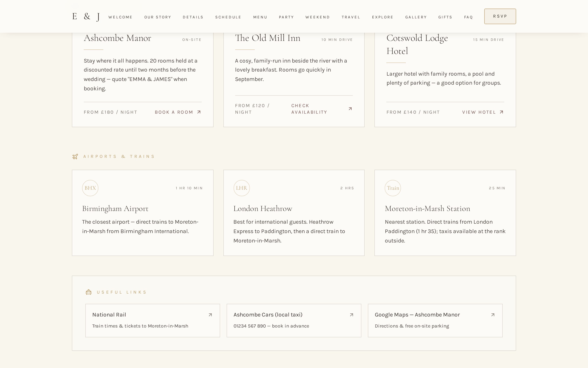Click The Old Mill Inn heading

(267, 38)
